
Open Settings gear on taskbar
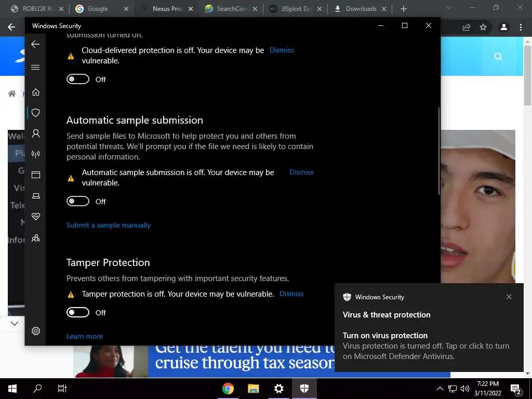pyautogui.click(x=278, y=389)
